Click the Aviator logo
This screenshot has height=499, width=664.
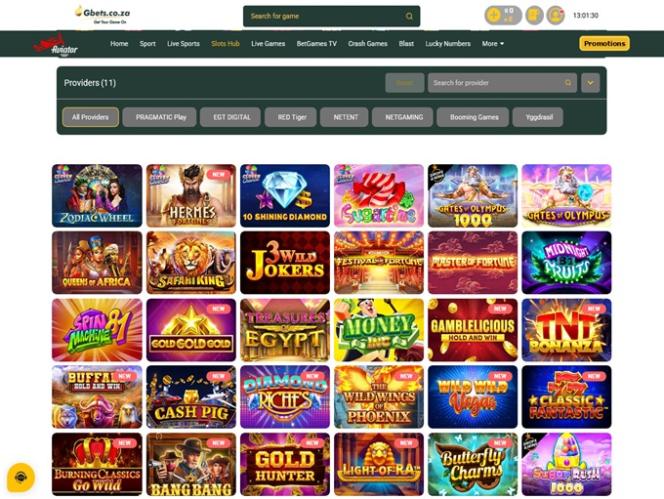coord(55,44)
